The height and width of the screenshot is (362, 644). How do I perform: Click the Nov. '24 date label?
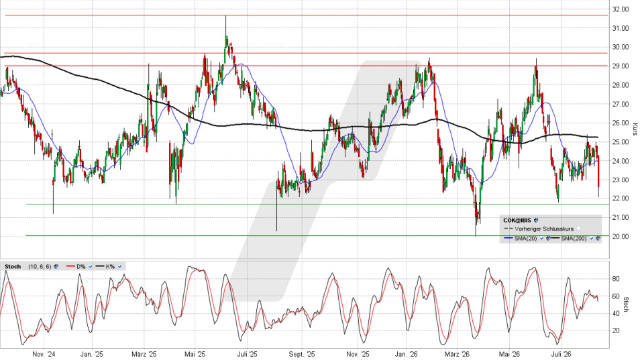(x=44, y=354)
